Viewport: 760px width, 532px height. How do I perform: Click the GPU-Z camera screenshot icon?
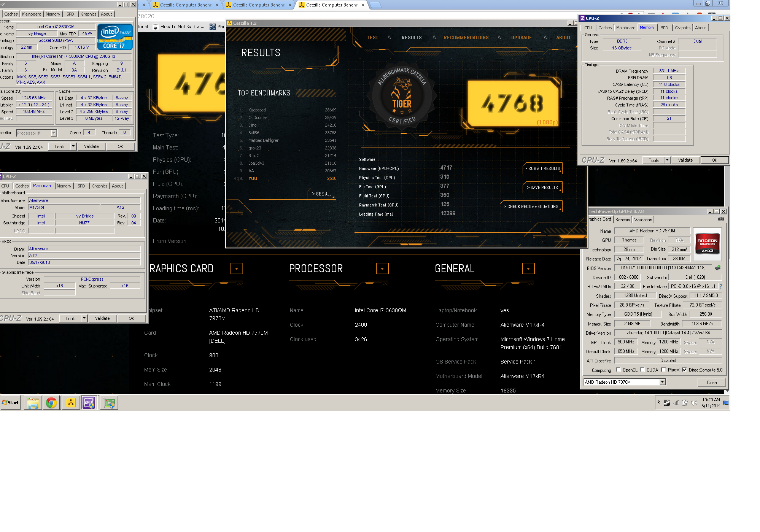[721, 219]
